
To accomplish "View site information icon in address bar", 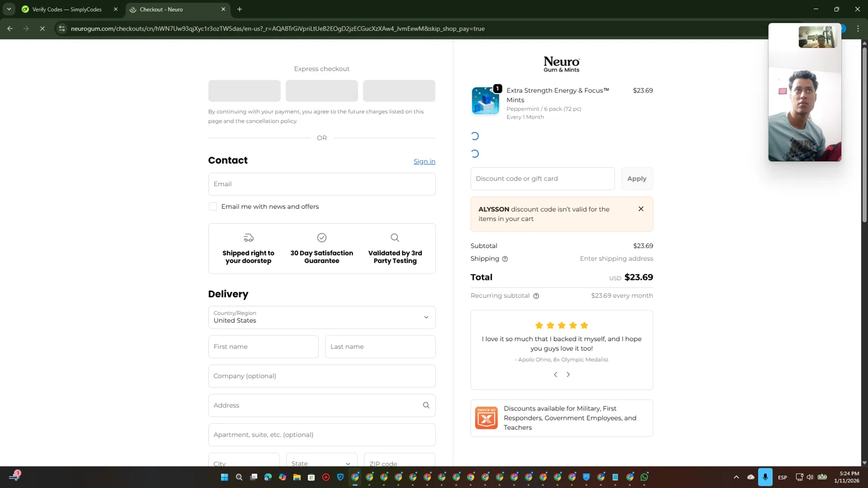I will click(62, 28).
